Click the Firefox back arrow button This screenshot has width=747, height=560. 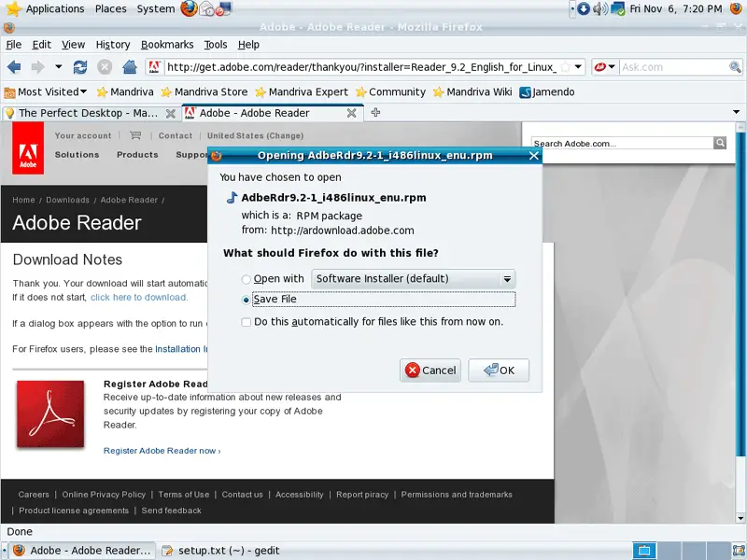[14, 67]
